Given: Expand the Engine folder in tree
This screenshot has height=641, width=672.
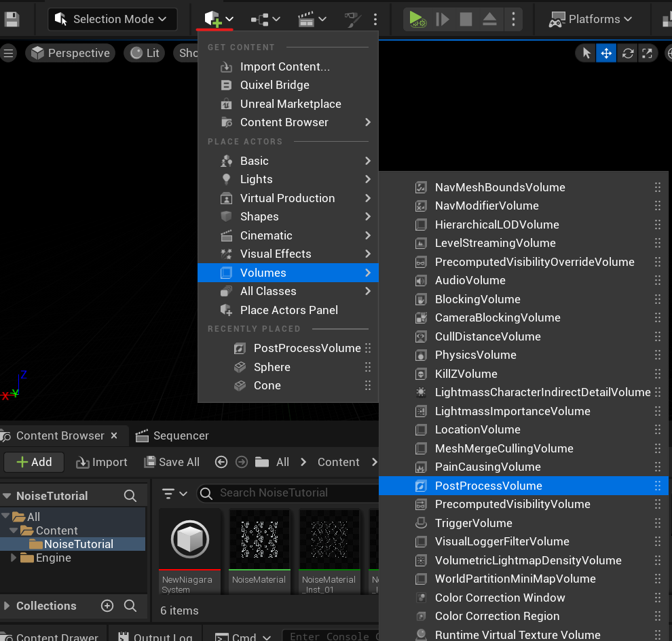Looking at the screenshot, I should pos(14,558).
